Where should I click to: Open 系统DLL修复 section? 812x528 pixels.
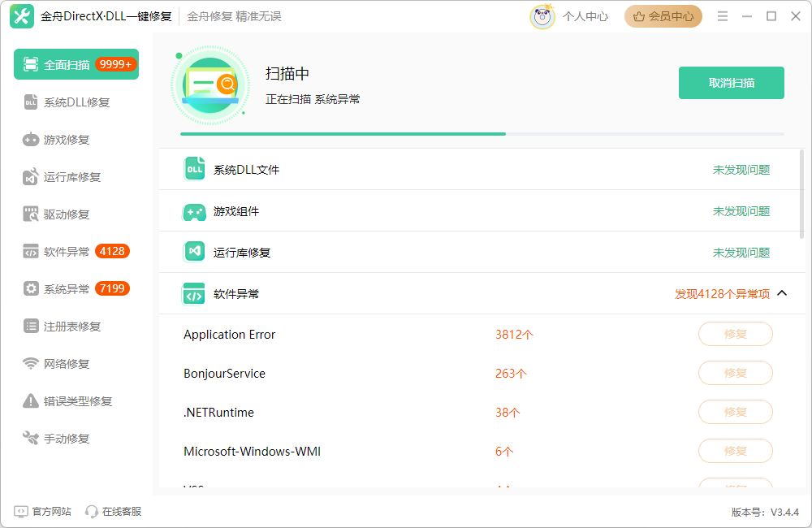point(76,102)
